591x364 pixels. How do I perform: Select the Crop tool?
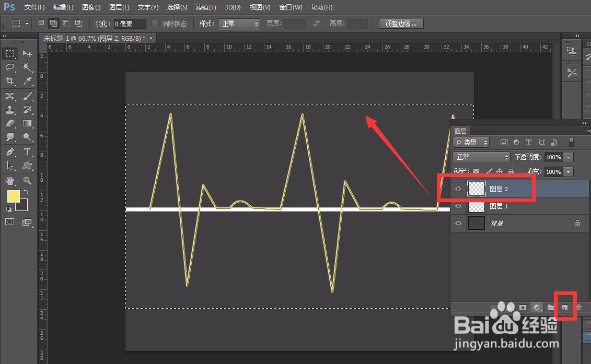tap(10, 80)
